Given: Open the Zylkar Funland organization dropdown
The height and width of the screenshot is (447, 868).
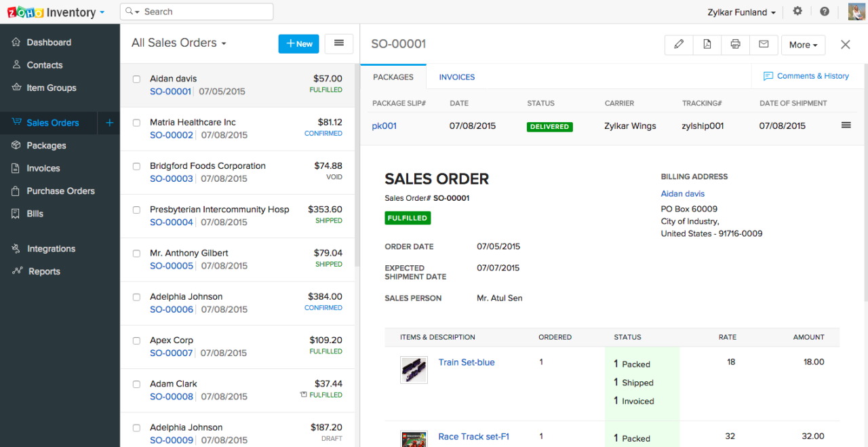Looking at the screenshot, I should point(741,12).
